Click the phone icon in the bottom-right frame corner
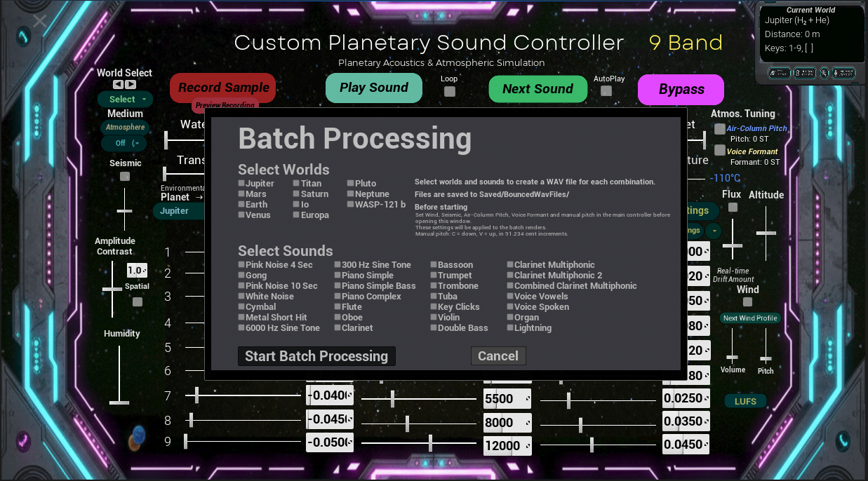The width and height of the screenshot is (868, 481). click(x=843, y=441)
